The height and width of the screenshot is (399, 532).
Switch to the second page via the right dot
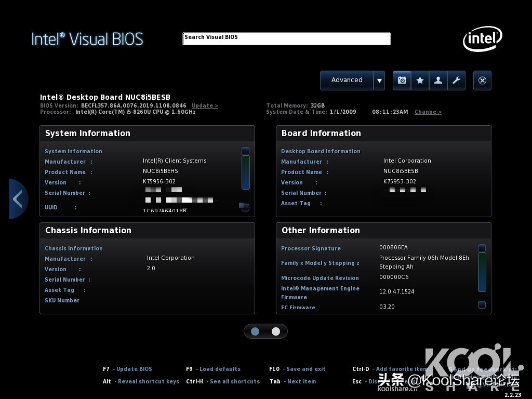(276, 331)
